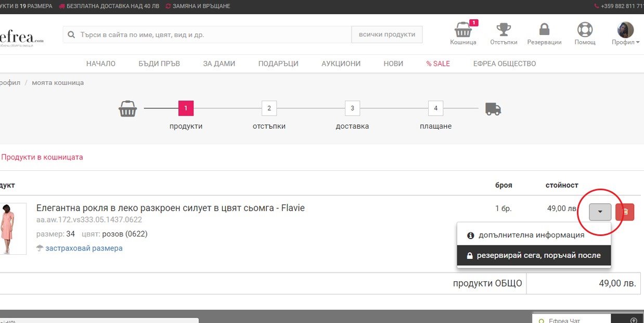This screenshot has height=323, width=644.
Task: Open the Ефреа Чат widget
Action: click(571, 319)
